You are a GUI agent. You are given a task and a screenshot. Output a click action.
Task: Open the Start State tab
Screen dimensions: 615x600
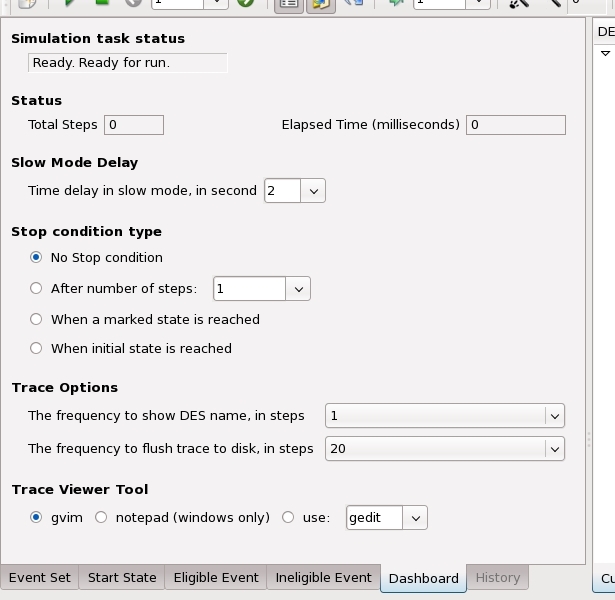tap(122, 577)
